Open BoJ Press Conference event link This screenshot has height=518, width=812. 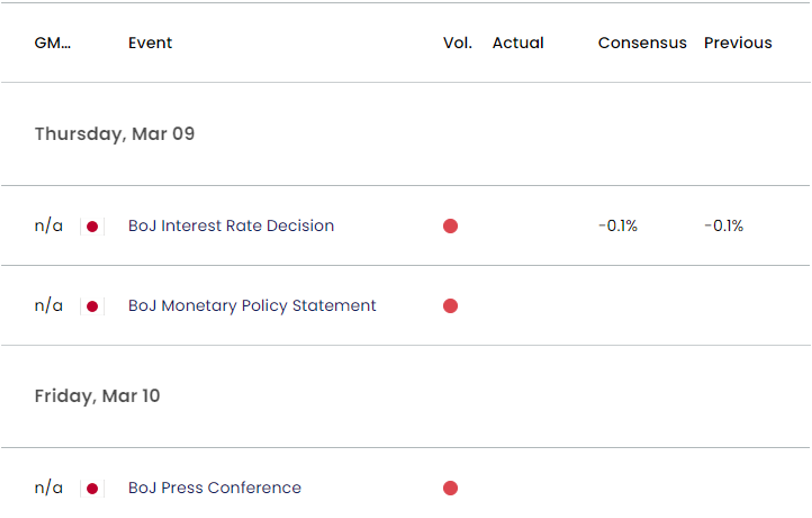pos(214,488)
